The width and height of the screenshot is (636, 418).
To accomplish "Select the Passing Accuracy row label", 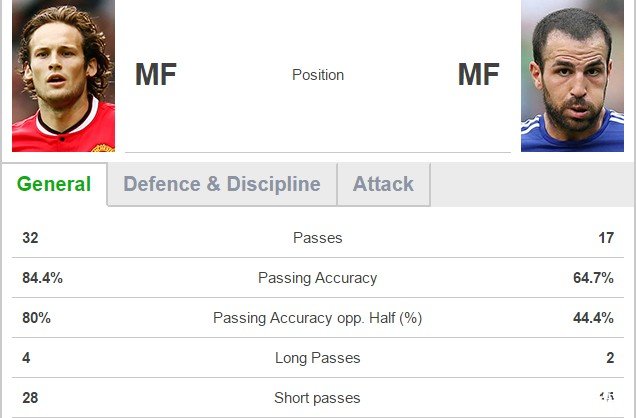I will pos(318,278).
